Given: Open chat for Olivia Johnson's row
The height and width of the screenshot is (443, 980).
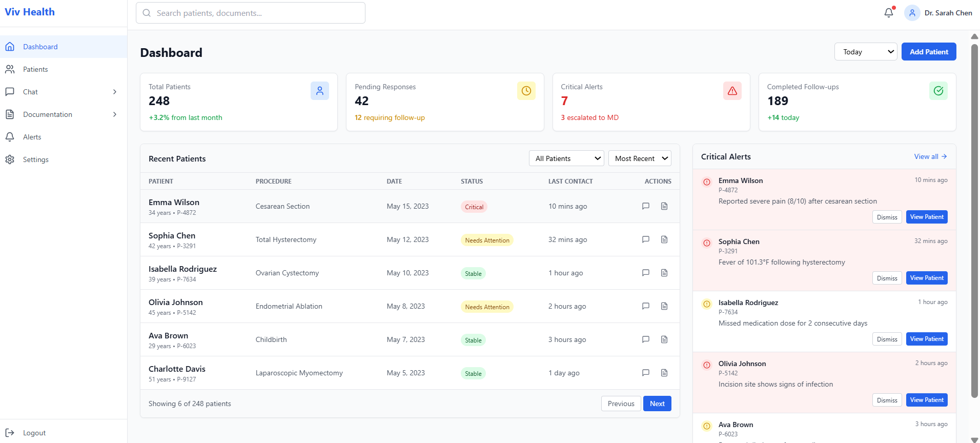Looking at the screenshot, I should point(646,306).
